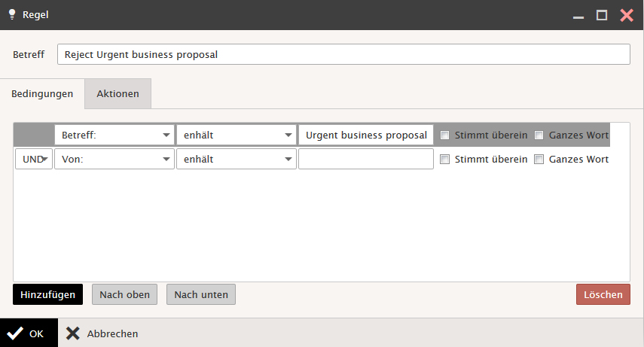Toggle Stimmt überein for the Von: condition
The image size is (644, 347).
pyautogui.click(x=445, y=160)
